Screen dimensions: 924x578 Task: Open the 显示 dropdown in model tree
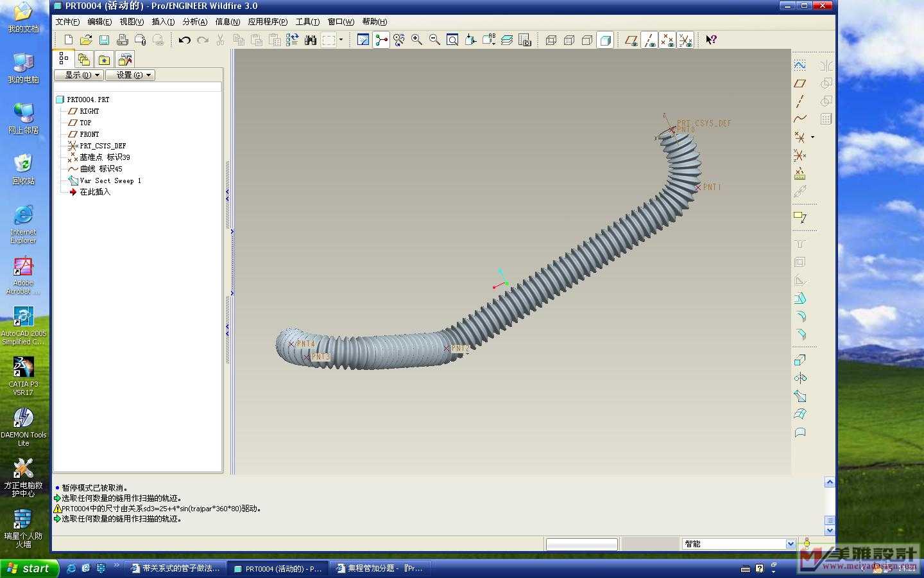pyautogui.click(x=79, y=75)
